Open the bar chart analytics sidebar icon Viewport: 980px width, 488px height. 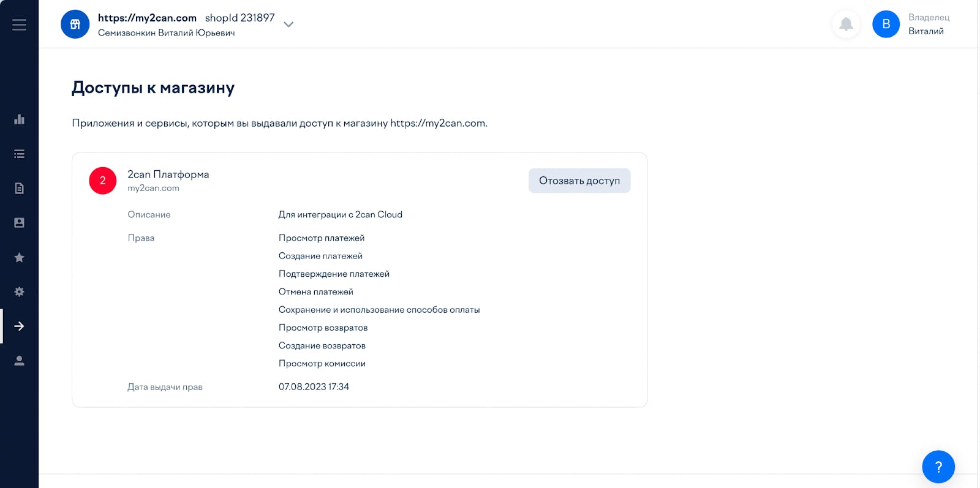pos(19,119)
